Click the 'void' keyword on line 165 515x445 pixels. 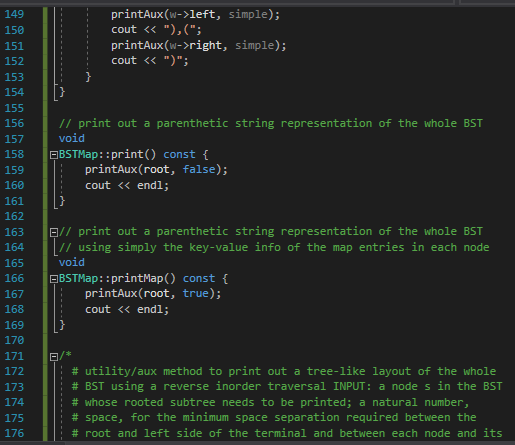point(72,262)
